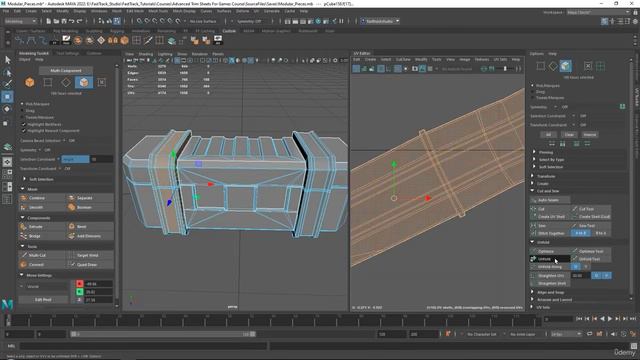Viewport: 640px width, 360px height.
Task: Switch to Edge selection mode in Modeling Toolkit
Action: point(66,82)
